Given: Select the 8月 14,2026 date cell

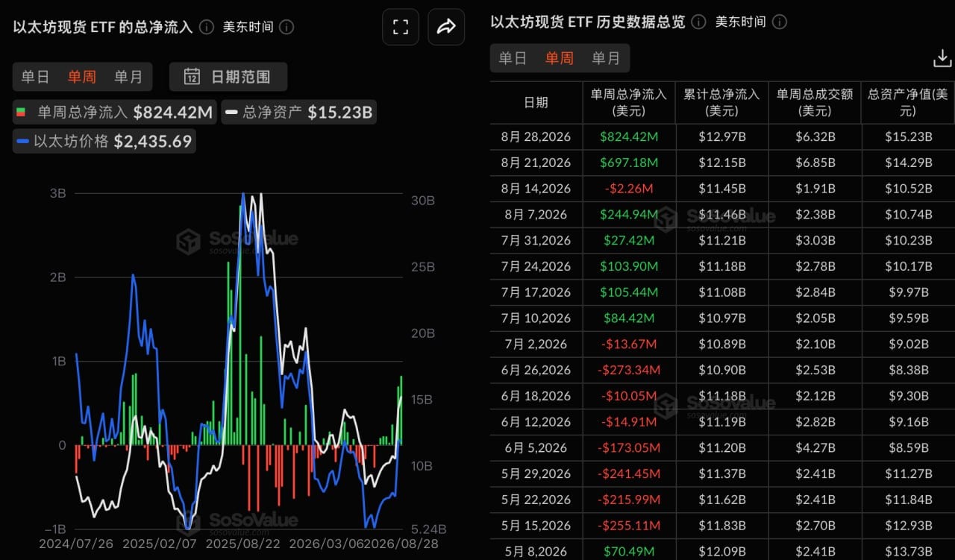Looking at the screenshot, I should pyautogui.click(x=536, y=189).
